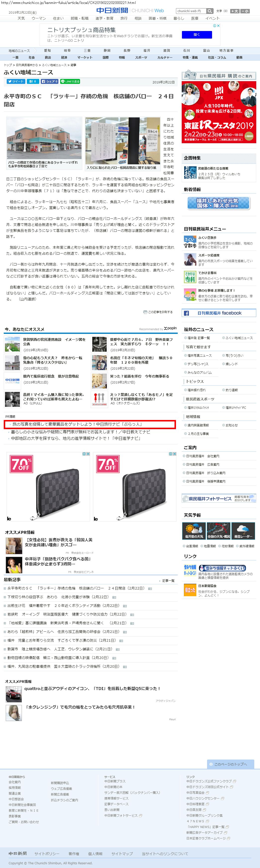Share the article via the Twitter tweet button
This screenshot has height=868, width=260.
tap(15, 82)
